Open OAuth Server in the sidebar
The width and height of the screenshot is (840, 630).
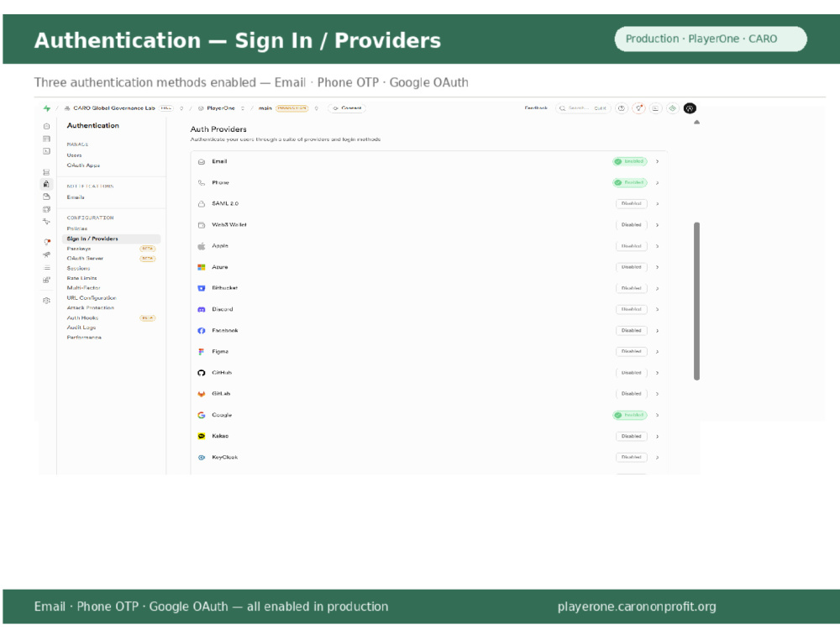click(x=85, y=258)
